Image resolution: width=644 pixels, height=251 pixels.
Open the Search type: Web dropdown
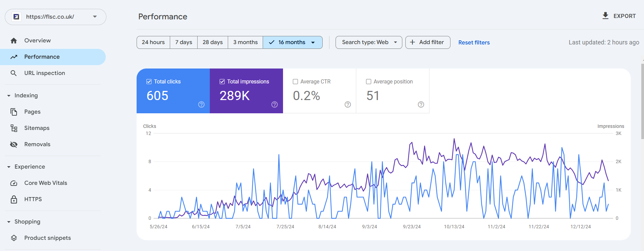pos(368,42)
